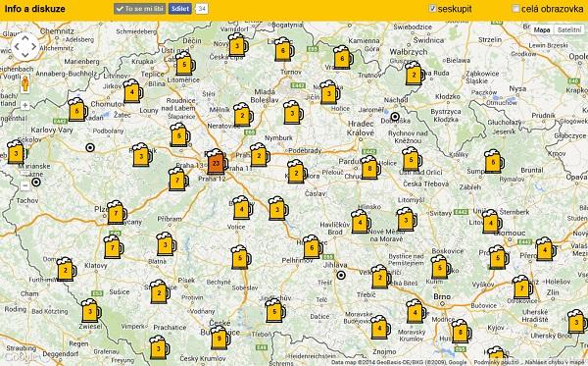Click beer mug 6 right of Vrchlabí
Image resolution: width=588 pixels, height=366 pixels.
pos(343,58)
